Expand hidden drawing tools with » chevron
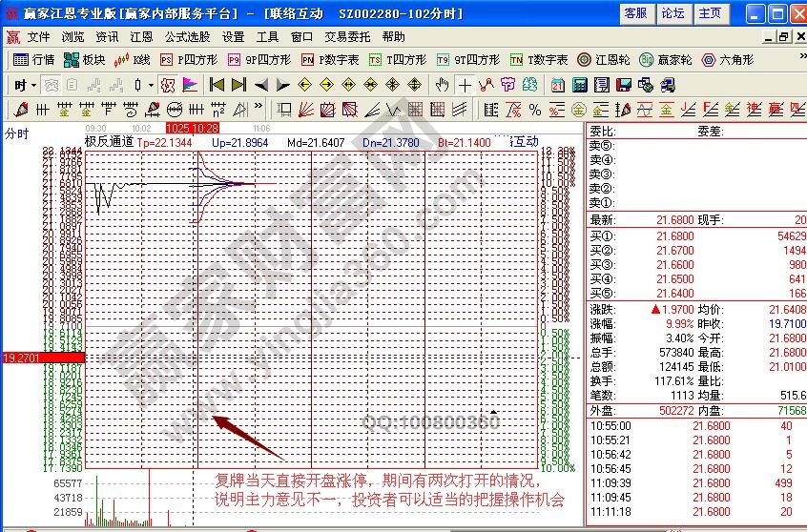Screen dimensions: 807x532 (x=259, y=106)
